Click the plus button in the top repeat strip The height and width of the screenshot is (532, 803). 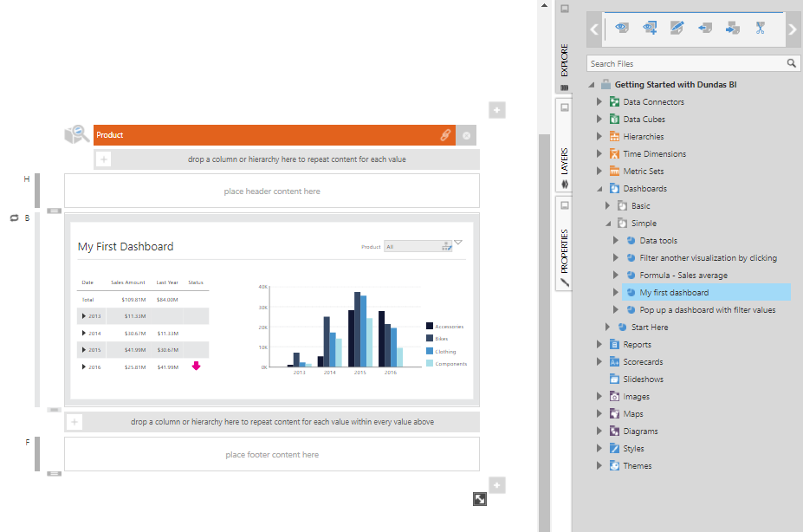point(102,159)
